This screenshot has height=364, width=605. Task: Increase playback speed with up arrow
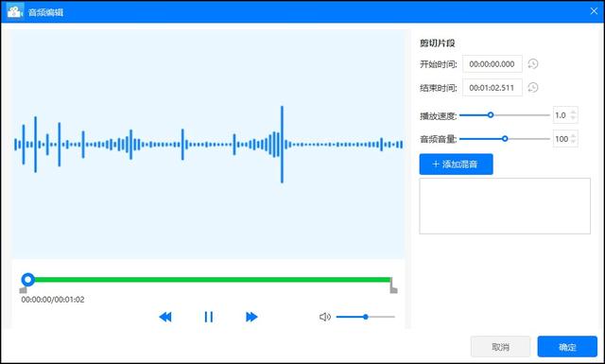click(x=573, y=112)
